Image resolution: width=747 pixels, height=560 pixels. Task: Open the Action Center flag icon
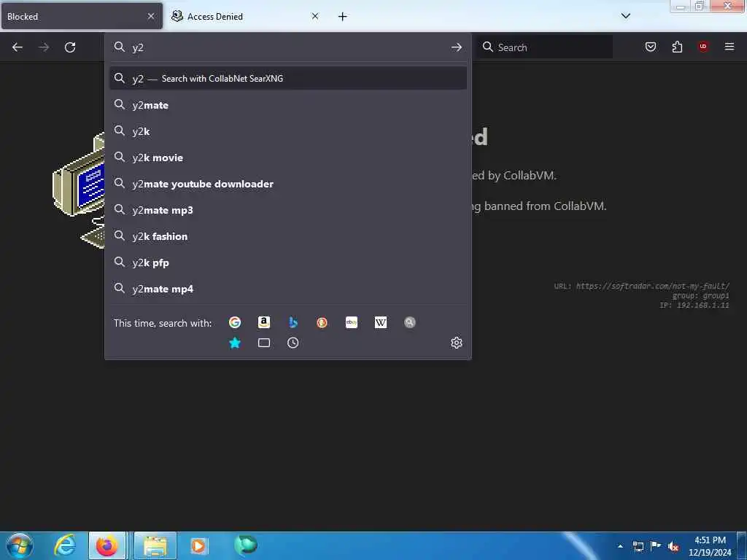(656, 546)
